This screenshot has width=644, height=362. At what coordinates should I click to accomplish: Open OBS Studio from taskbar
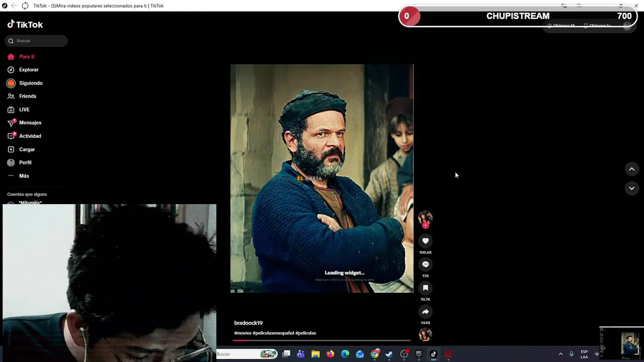coord(404,354)
